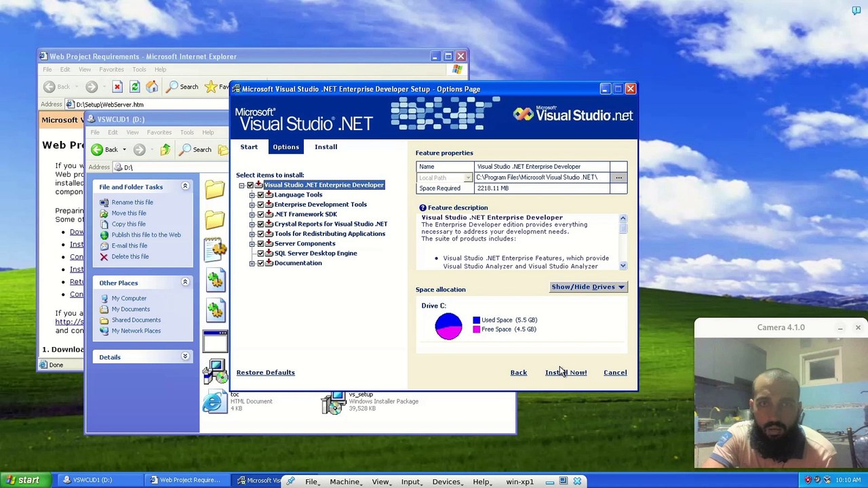Open the Show/Hide Drives dropdown
This screenshot has width=868, height=488.
point(588,287)
